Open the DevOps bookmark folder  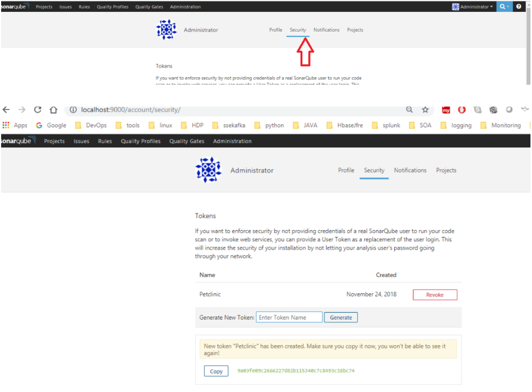coord(91,125)
